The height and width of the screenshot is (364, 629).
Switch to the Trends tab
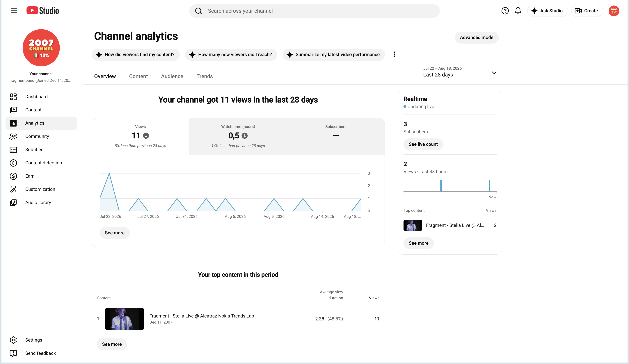(205, 76)
